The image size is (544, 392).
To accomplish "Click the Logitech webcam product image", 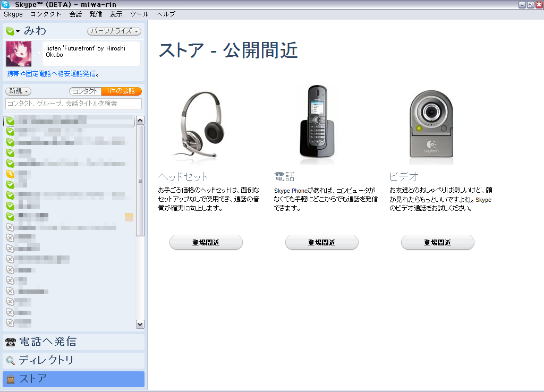I will 431,125.
